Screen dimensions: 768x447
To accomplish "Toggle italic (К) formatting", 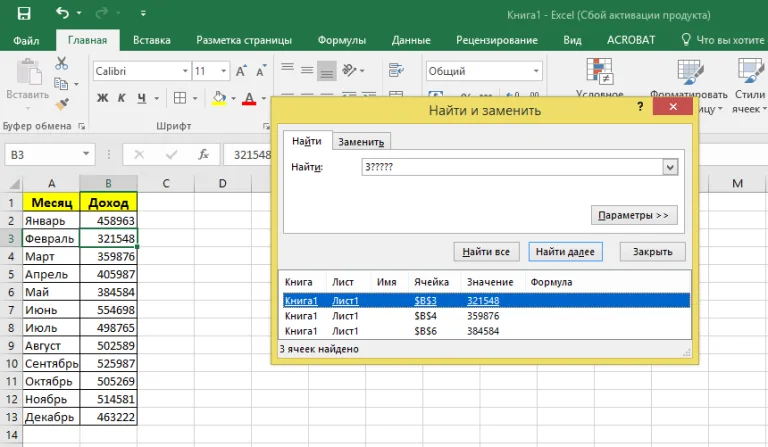I will pyautogui.click(x=121, y=98).
